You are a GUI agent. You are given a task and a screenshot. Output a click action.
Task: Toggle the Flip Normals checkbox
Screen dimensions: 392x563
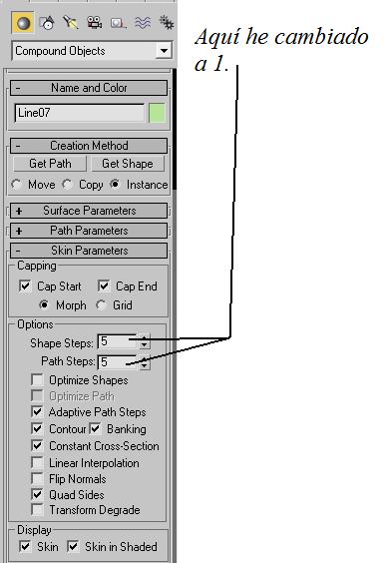[37, 478]
